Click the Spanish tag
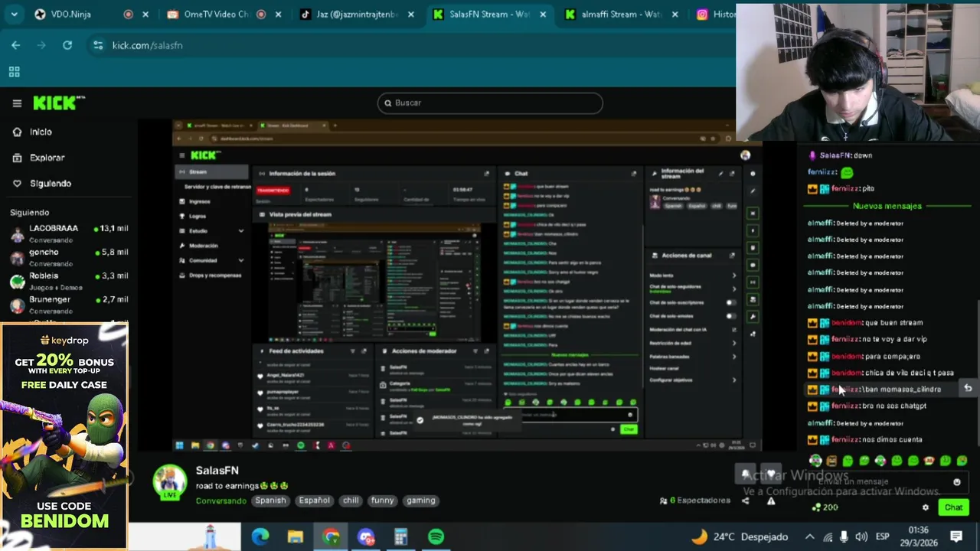Viewport: 980px width, 551px height. click(270, 500)
